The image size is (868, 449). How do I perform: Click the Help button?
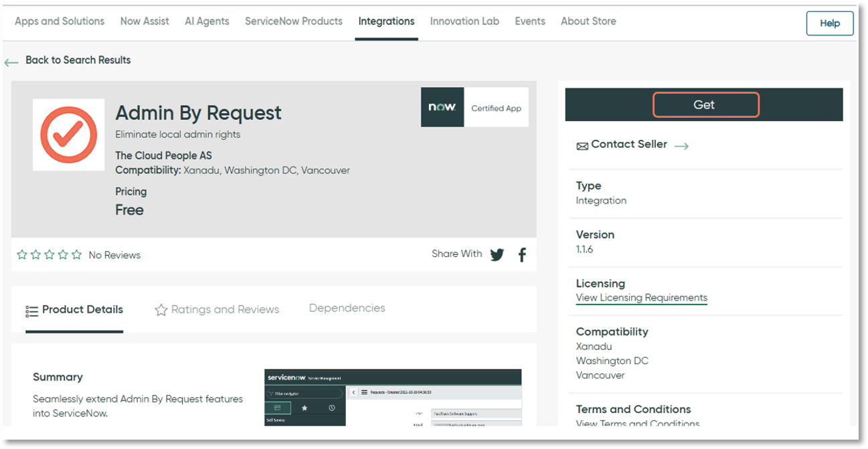click(x=830, y=23)
